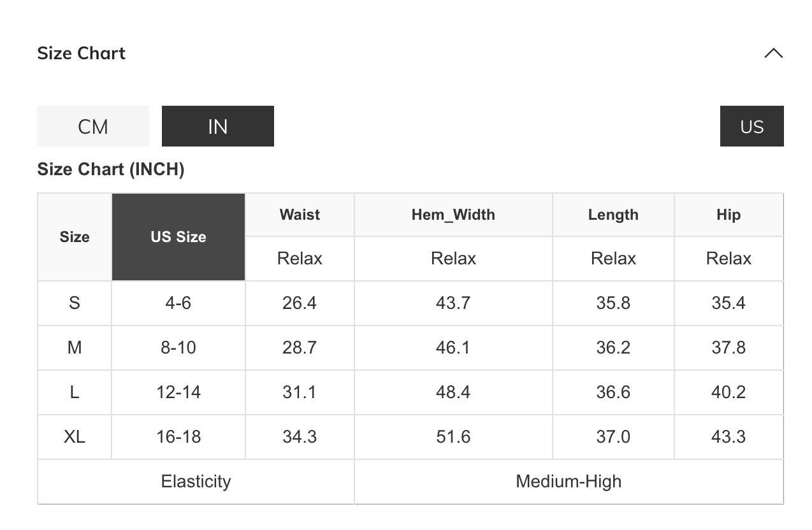Screen dimensions: 812x530
Task: Click the Elasticity row label
Action: [x=196, y=482]
